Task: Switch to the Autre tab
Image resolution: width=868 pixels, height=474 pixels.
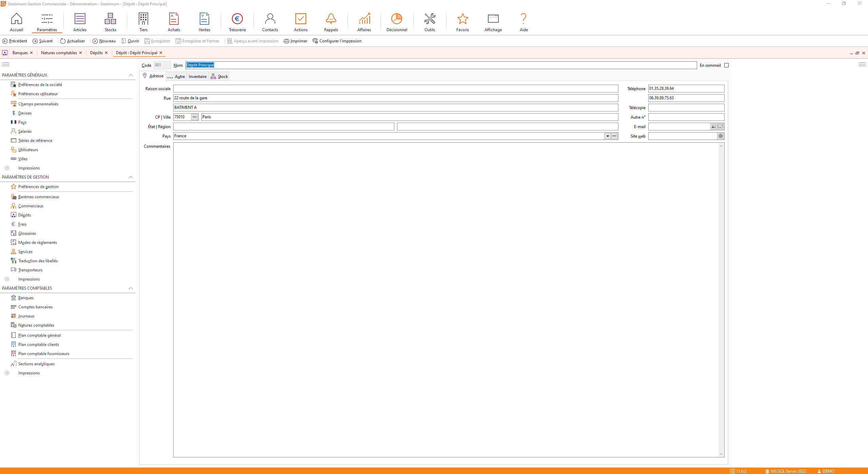Action: (176, 77)
